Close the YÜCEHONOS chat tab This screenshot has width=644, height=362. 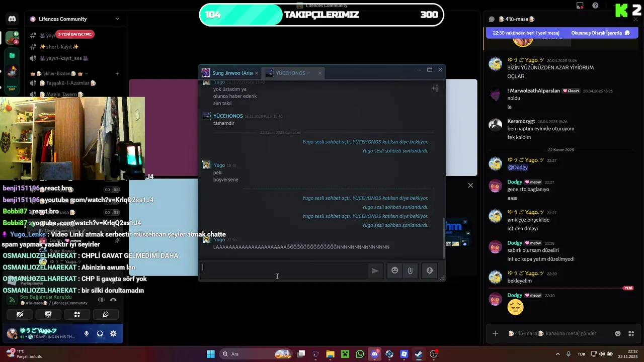pos(319,73)
